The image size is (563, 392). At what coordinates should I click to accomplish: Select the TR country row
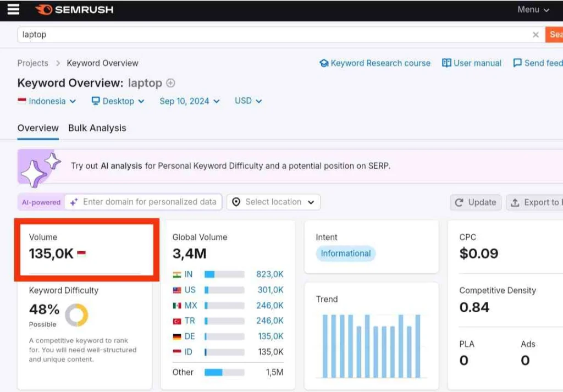[x=228, y=321]
